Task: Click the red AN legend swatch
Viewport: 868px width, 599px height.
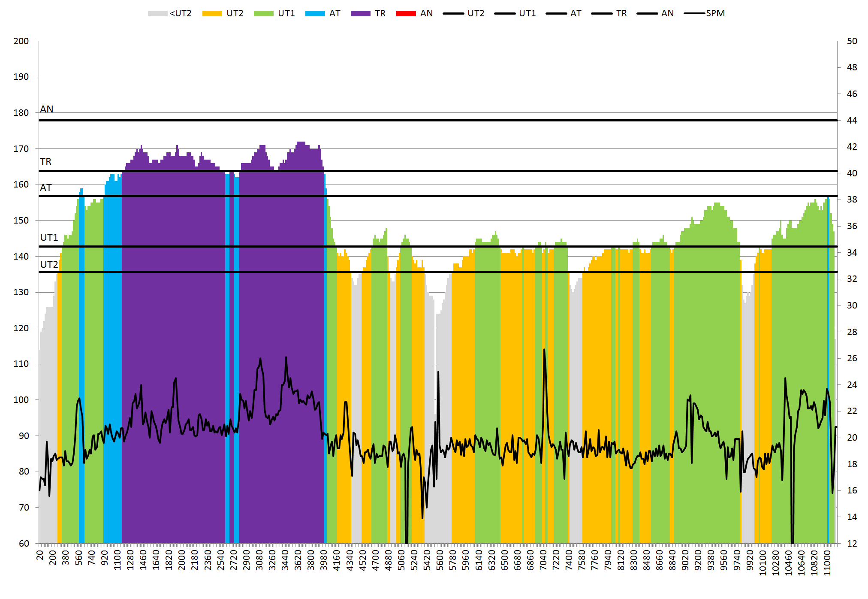Action: point(406,13)
